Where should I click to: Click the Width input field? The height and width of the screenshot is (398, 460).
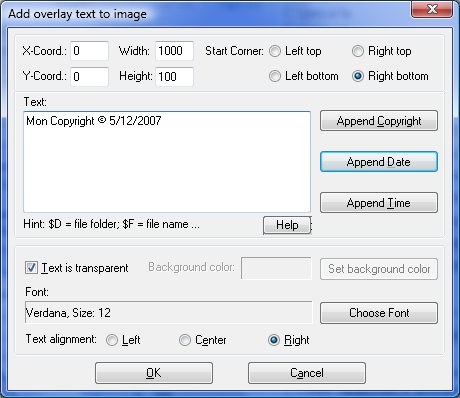(x=174, y=51)
